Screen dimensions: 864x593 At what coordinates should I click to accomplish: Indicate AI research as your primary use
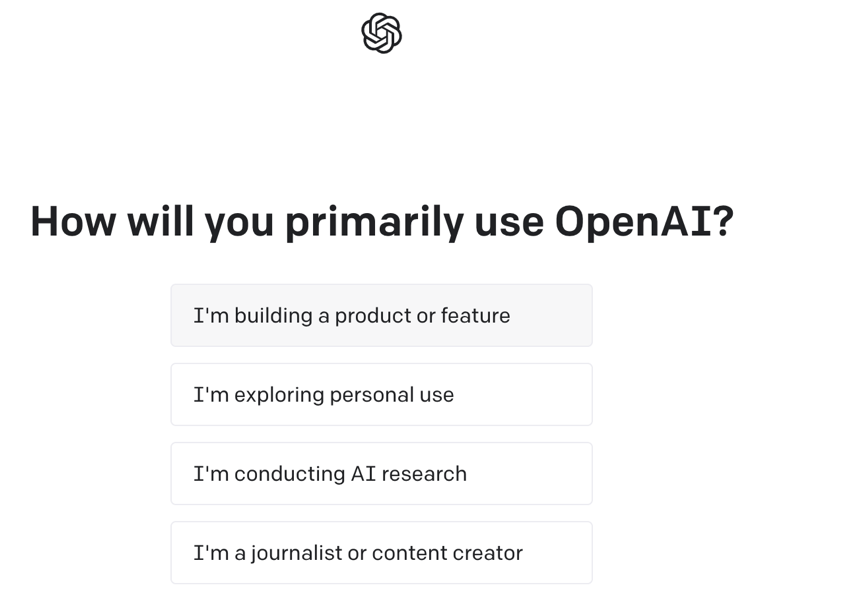point(381,473)
